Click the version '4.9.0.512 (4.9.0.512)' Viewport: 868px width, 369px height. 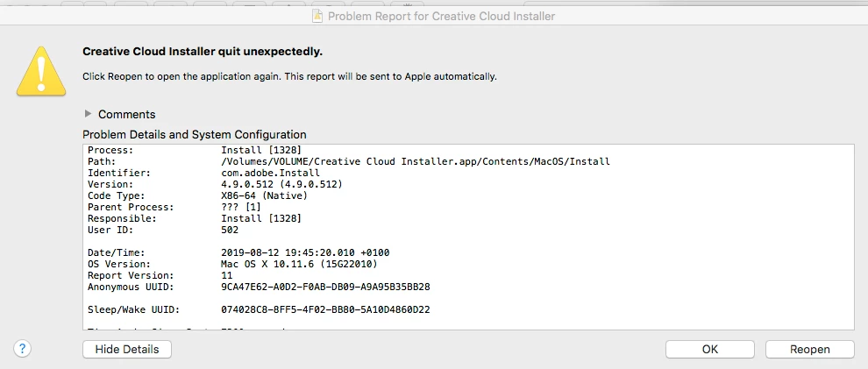(281, 184)
